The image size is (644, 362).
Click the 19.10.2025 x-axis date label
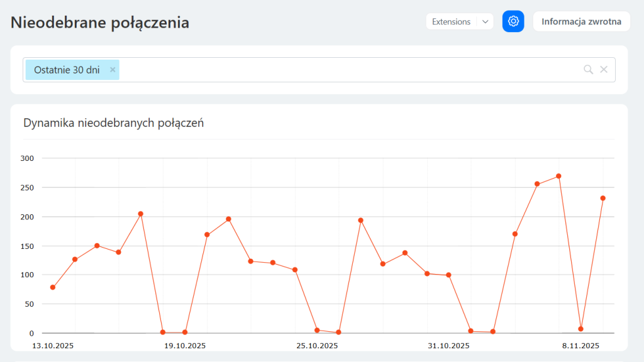(185, 346)
